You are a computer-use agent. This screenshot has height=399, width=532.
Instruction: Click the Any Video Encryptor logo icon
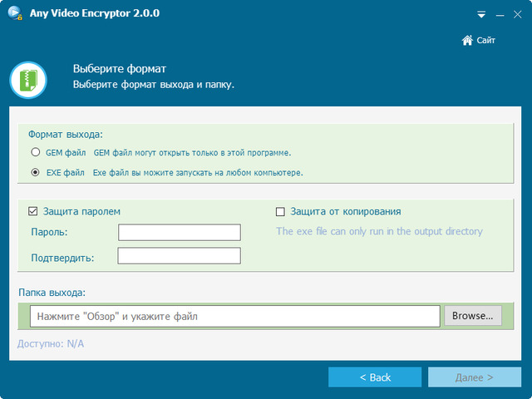click(x=12, y=14)
